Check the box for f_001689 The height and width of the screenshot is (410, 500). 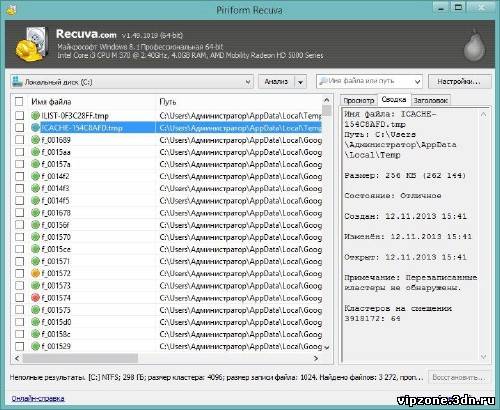20,140
